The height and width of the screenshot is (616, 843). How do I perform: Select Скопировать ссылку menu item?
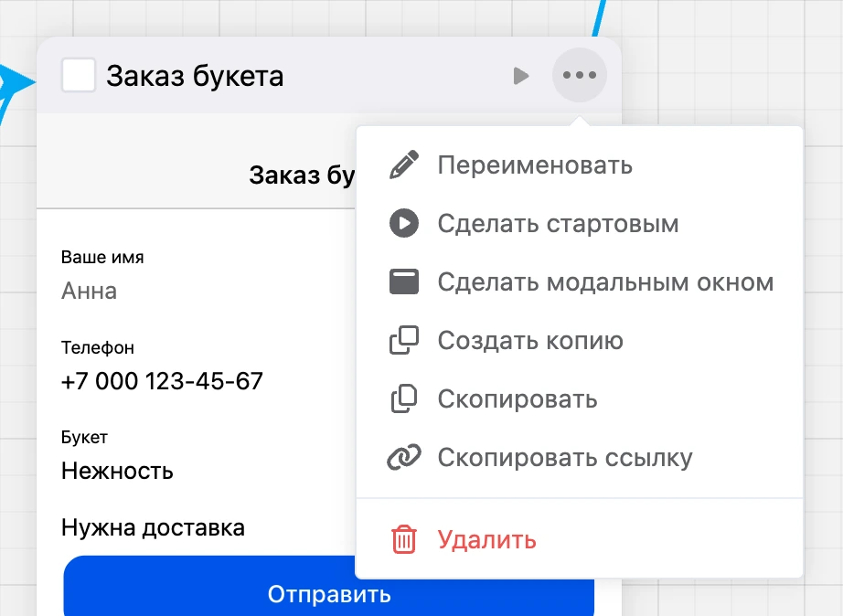[580, 458]
